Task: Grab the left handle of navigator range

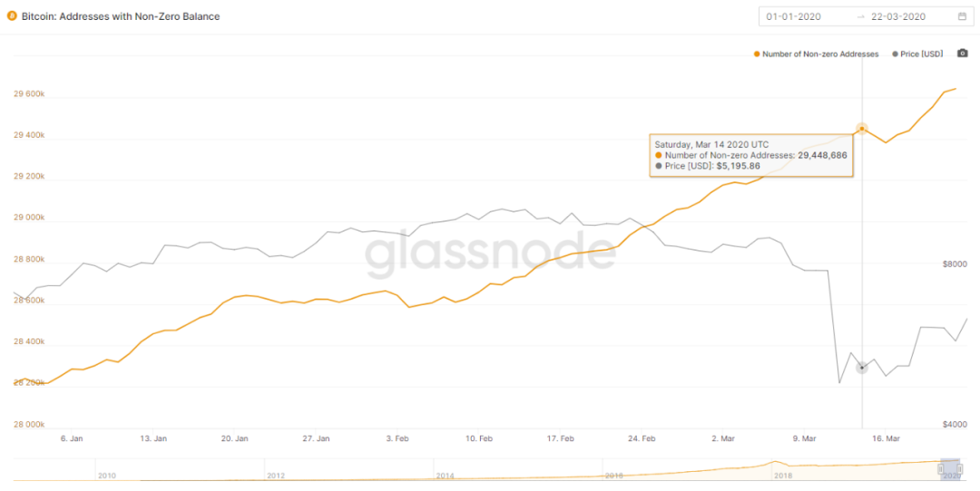Action: pyautogui.click(x=942, y=466)
